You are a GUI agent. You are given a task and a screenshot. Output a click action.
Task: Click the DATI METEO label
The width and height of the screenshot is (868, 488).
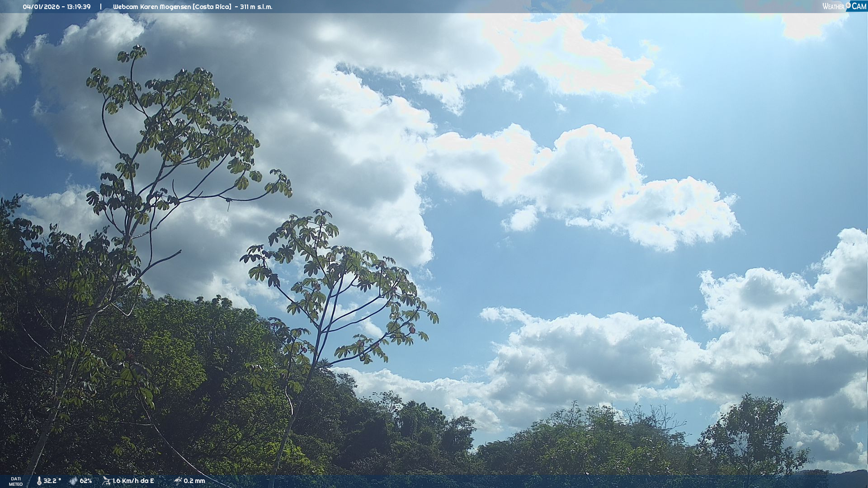(x=16, y=481)
